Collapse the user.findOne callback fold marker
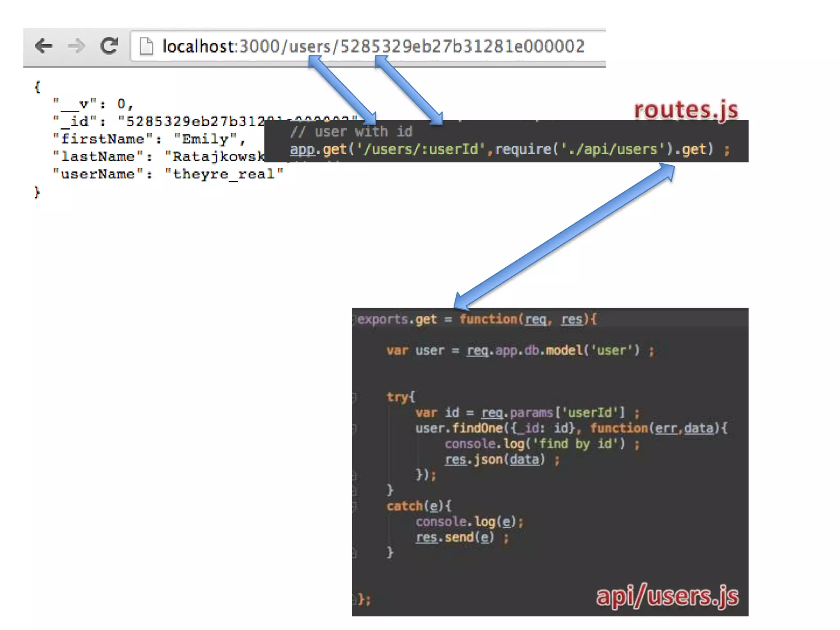 coord(355,429)
